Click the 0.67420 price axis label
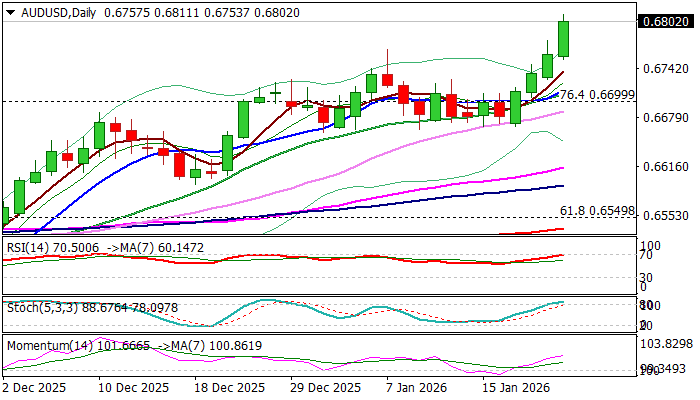This screenshot has width=700, height=400. 666,69
